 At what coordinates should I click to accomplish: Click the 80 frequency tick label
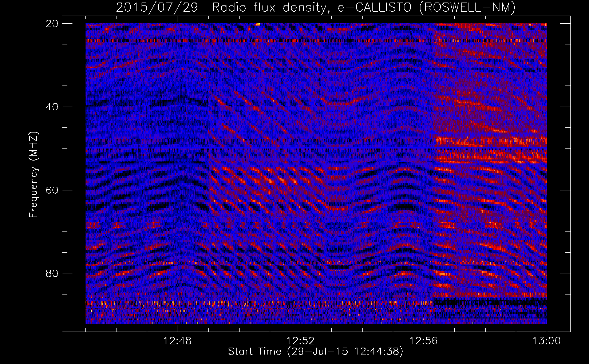coord(52,273)
